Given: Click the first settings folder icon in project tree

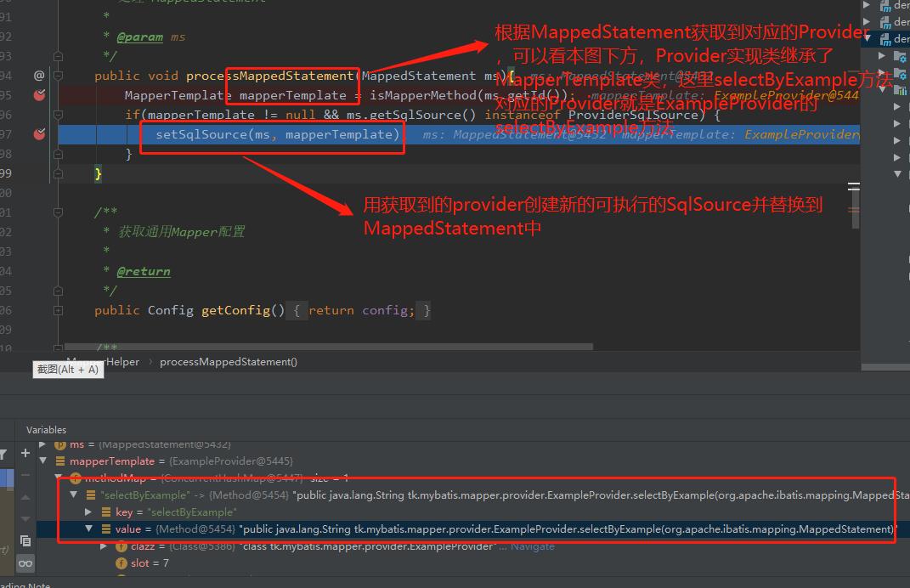Looking at the screenshot, I should pos(899,56).
